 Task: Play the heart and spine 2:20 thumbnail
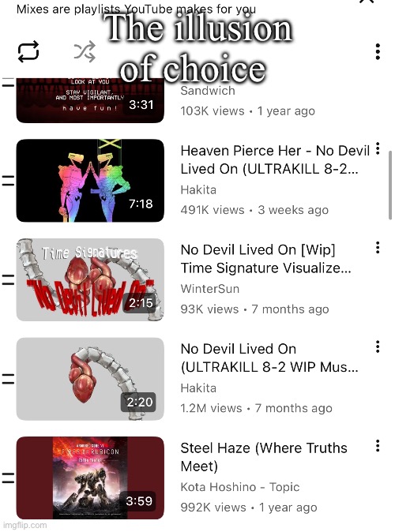click(x=90, y=379)
